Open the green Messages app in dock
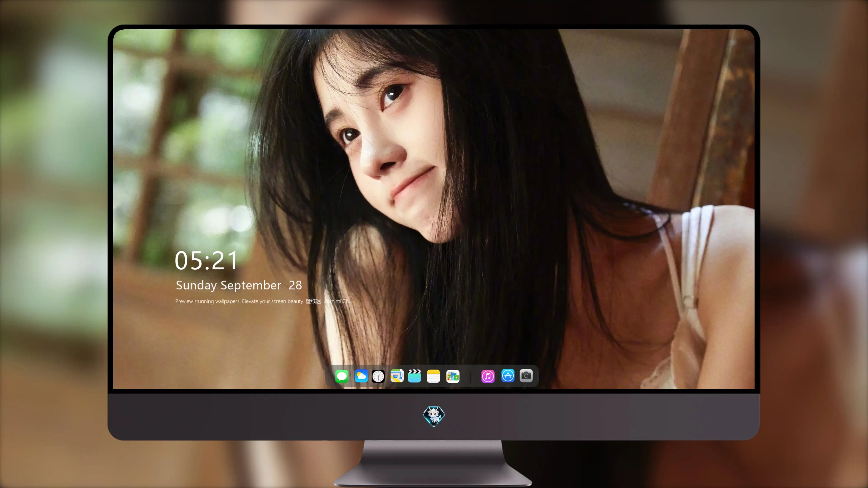 pos(342,376)
